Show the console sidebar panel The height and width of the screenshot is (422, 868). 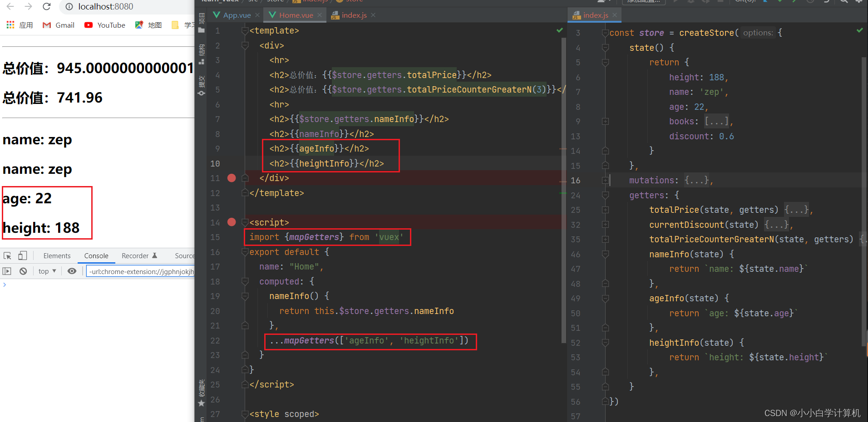tap(7, 271)
